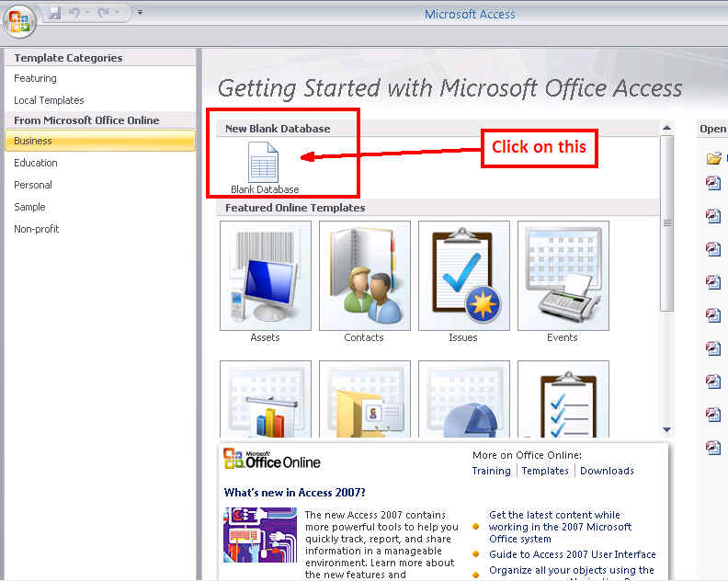Open the Redo history dropdown arrow
Screen dimensions: 728x581
tap(117, 13)
